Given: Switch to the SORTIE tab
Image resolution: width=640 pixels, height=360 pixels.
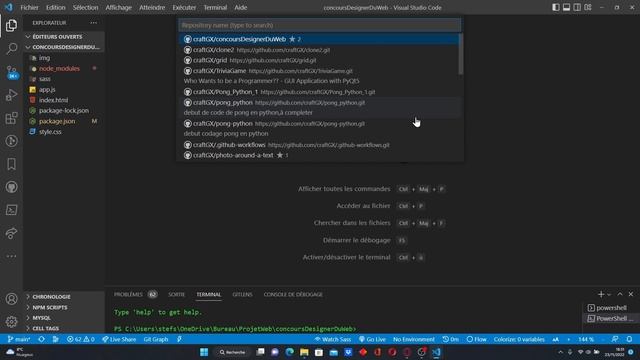Looking at the screenshot, I should point(176,294).
